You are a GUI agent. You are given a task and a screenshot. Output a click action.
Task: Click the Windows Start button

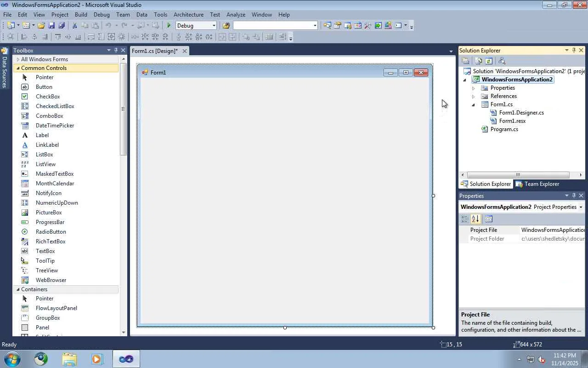click(12, 359)
